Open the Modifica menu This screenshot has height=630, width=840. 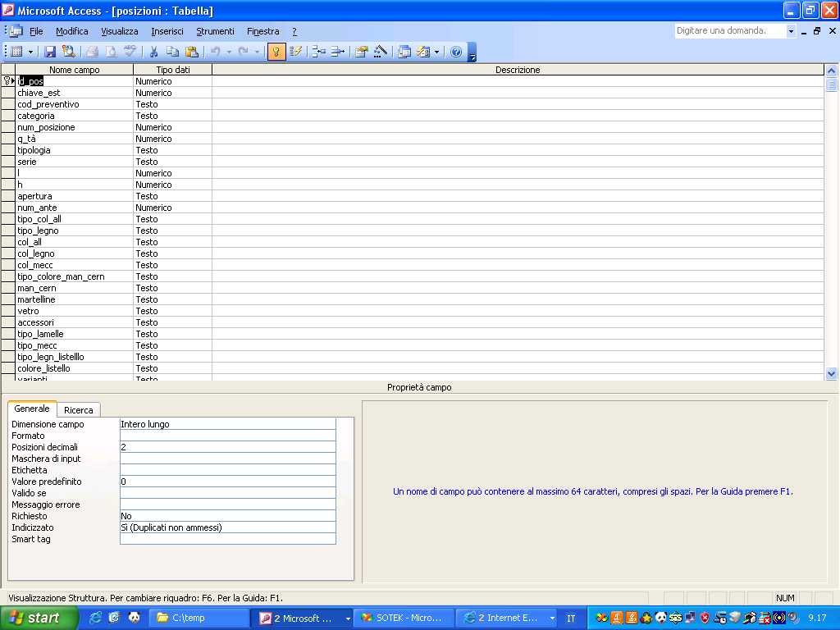(x=72, y=31)
